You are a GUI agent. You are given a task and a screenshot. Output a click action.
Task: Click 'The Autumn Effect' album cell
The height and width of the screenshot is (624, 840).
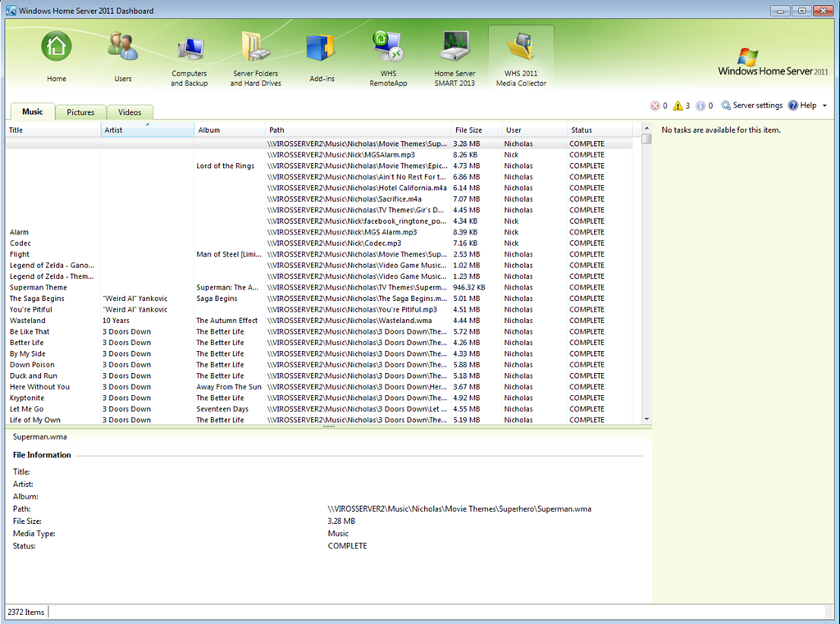[x=226, y=321]
